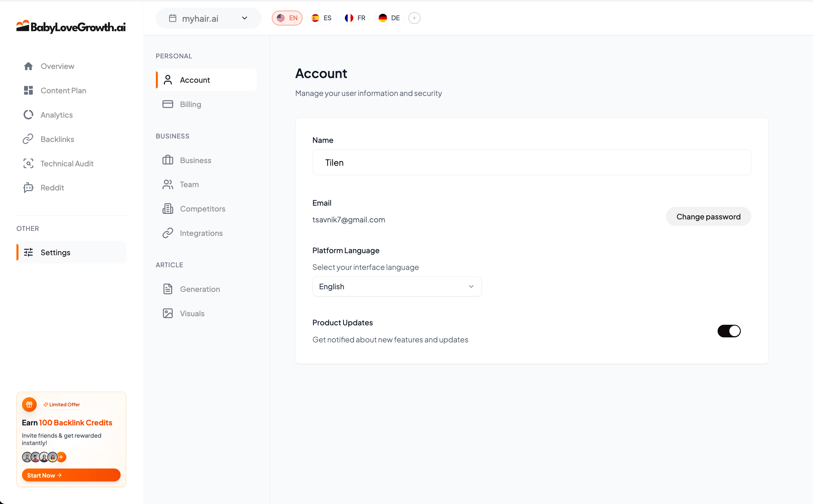The width and height of the screenshot is (813, 504).
Task: Select the DE language chip
Action: 389,18
